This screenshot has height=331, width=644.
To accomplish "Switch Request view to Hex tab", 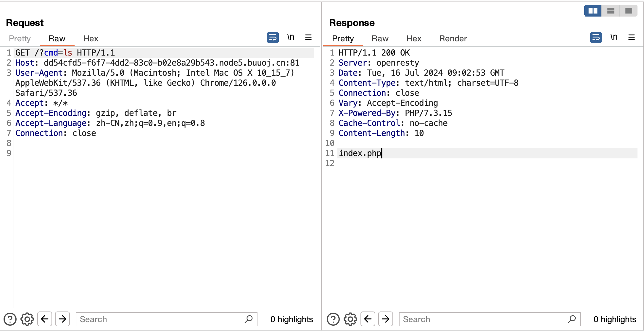I will [x=91, y=39].
